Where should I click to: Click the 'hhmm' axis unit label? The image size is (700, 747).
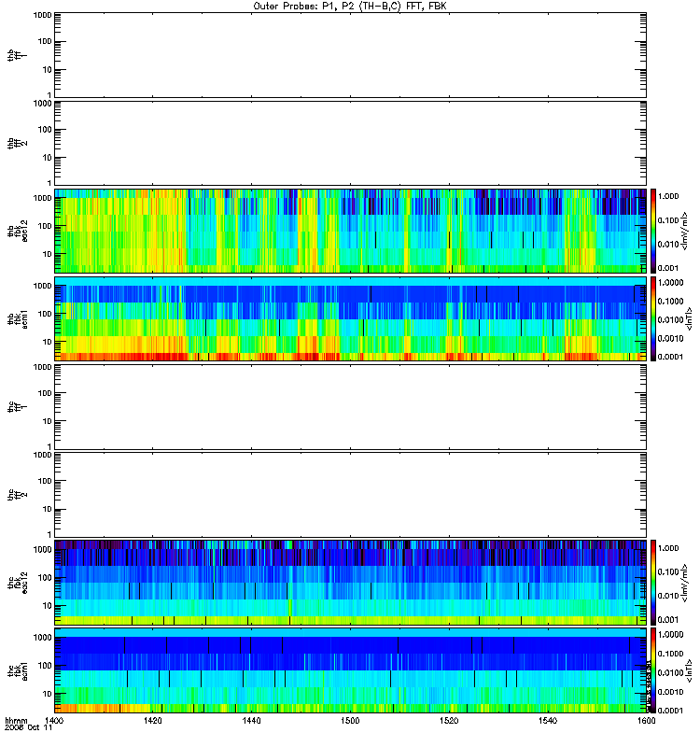(x=16, y=720)
